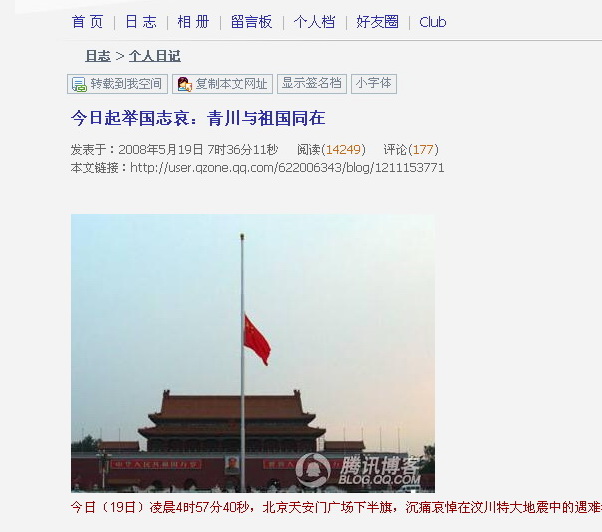Click the 日志 breadcrumb link
The width and height of the screenshot is (602, 532).
pyautogui.click(x=98, y=56)
